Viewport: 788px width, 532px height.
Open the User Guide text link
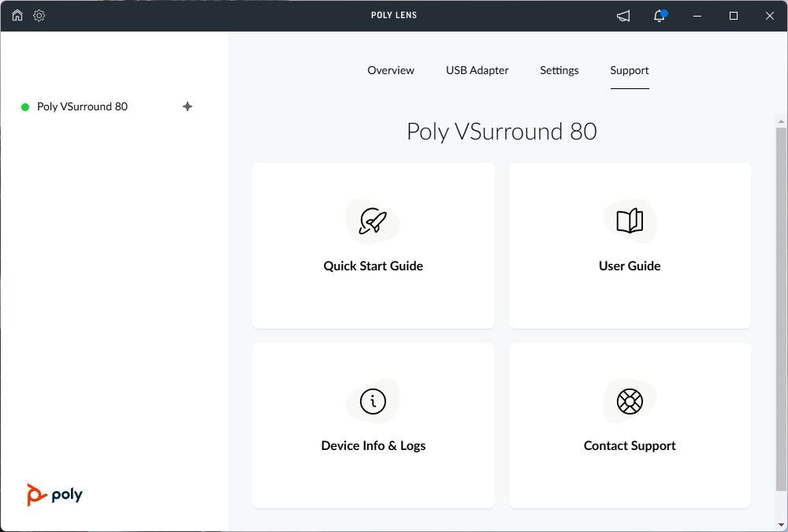click(x=630, y=266)
